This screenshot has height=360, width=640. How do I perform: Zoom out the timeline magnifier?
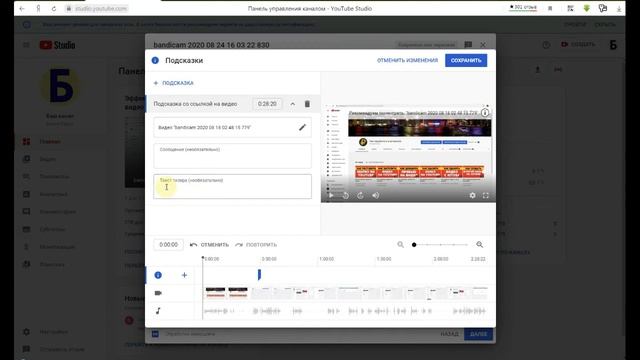point(400,244)
